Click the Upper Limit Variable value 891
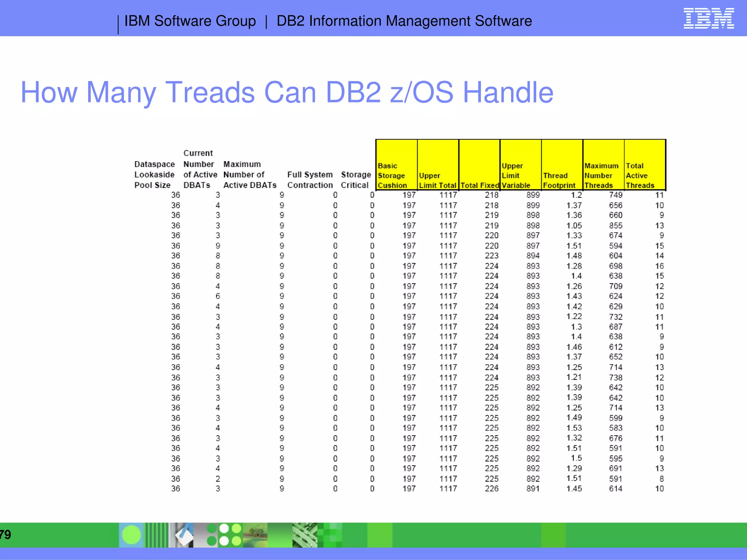The height and width of the screenshot is (560, 747). (x=533, y=489)
